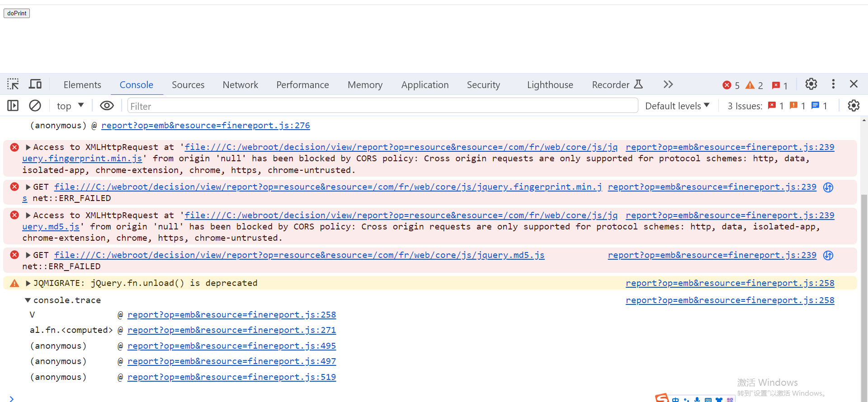Open the stack frame finereport.js:495 link
The width and height of the screenshot is (868, 402).
click(232, 346)
